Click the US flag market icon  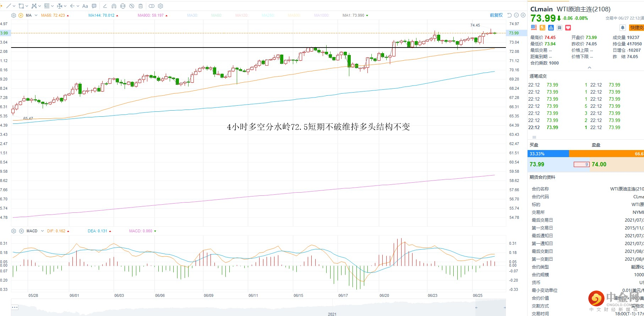point(534,28)
